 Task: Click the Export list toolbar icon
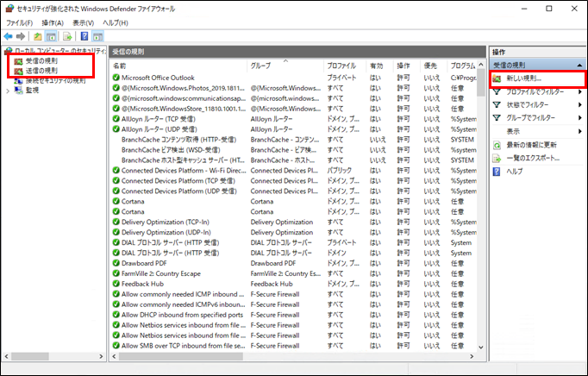point(66,36)
